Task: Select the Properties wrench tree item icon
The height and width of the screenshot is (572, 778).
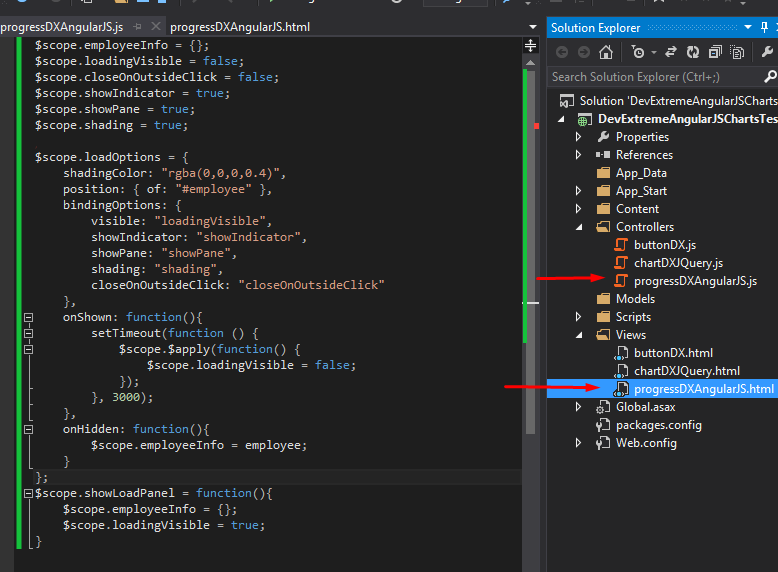Action: coord(603,136)
